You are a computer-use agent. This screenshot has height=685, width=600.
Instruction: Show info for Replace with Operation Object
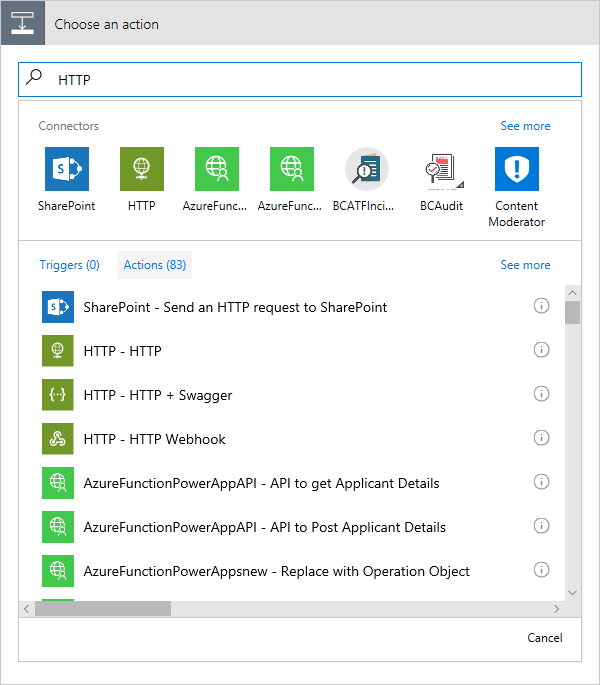tap(541, 570)
